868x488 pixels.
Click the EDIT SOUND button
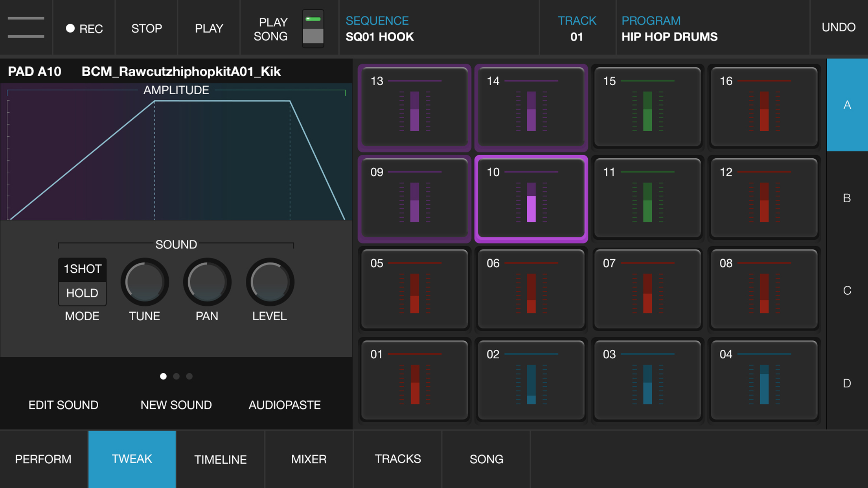coord(63,405)
